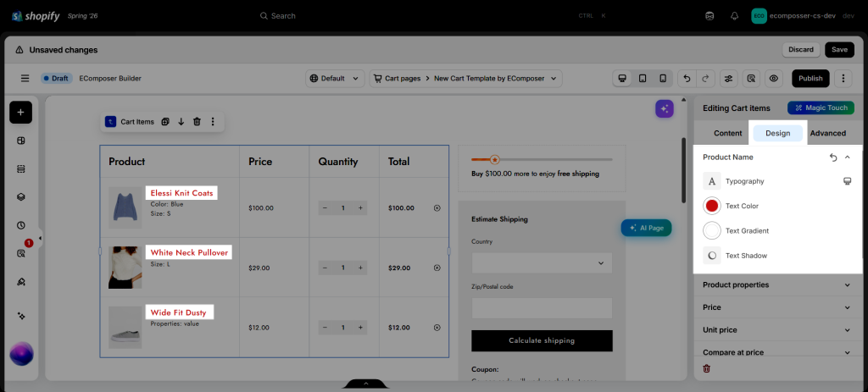Select tablet device preview
Screen dimensions: 868x392
point(643,79)
